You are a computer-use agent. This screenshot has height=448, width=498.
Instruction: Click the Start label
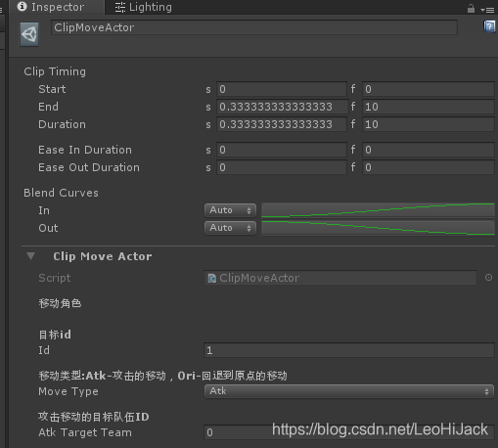pos(52,89)
